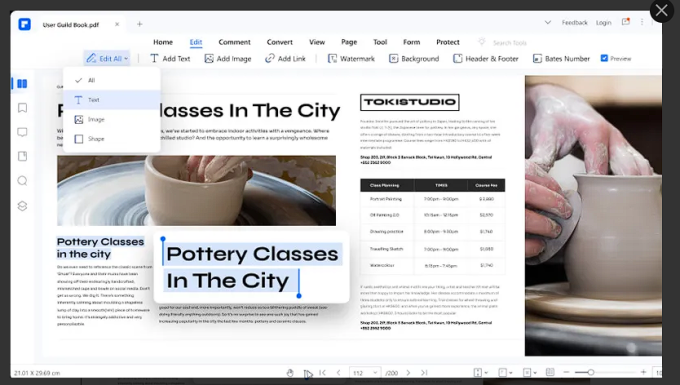Toggle the Preview checkbox
This screenshot has width=680, height=385.
tap(604, 58)
